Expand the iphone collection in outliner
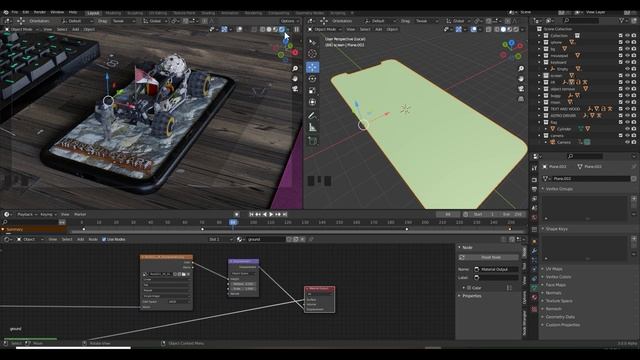 point(539,42)
